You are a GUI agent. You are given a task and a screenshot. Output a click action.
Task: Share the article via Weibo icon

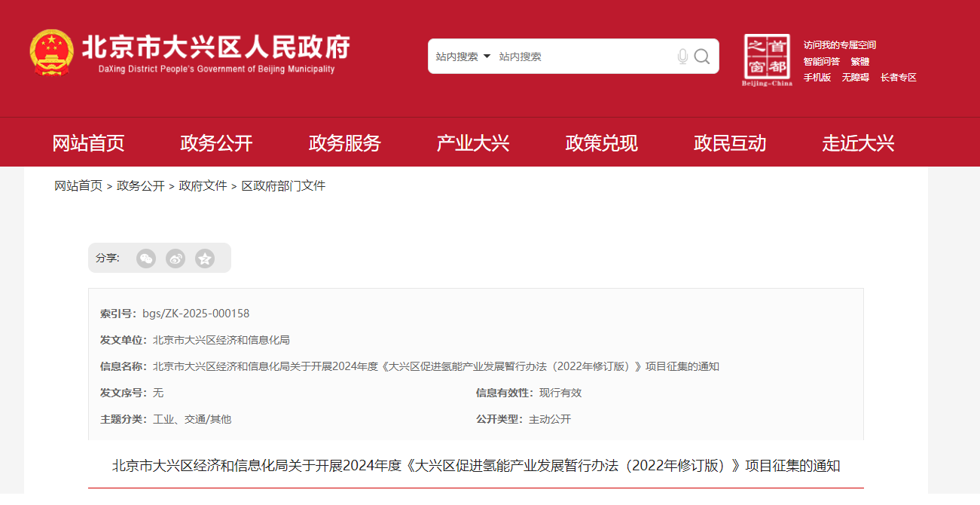tap(176, 259)
